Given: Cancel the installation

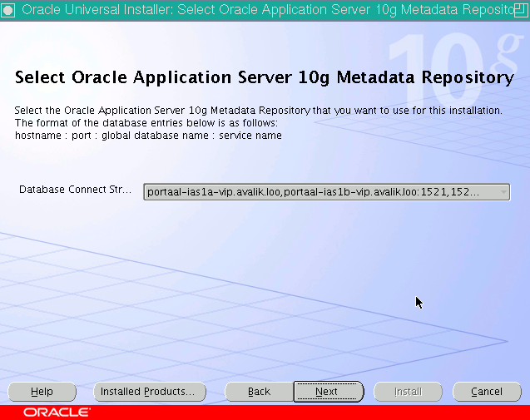Looking at the screenshot, I should (487, 392).
